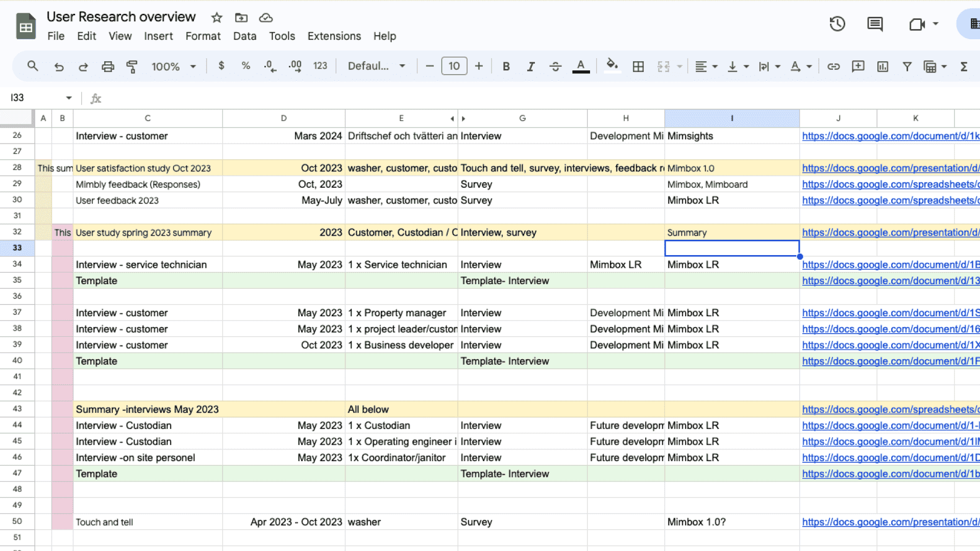This screenshot has width=980, height=551.
Task: Format as currency with dollar icon
Action: 221,66
